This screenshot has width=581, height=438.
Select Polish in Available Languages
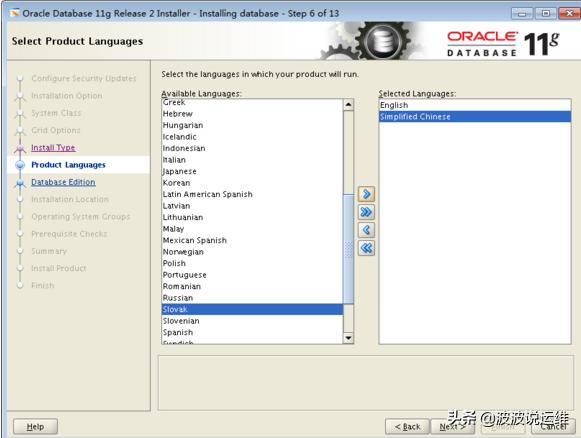[x=252, y=263]
